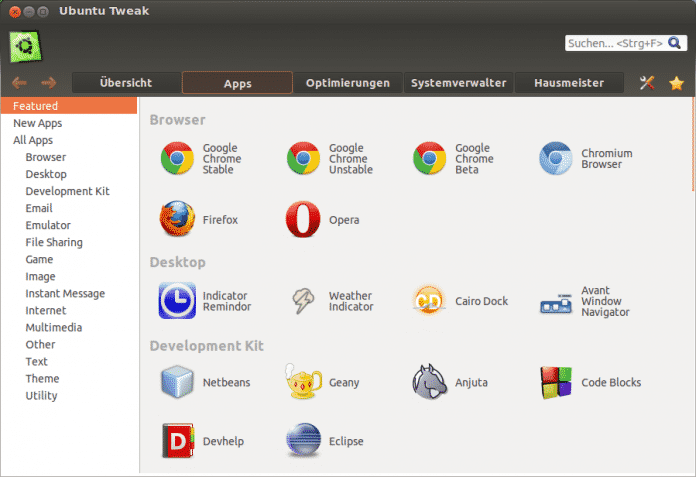Open the Image category
Viewport: 696px width, 477px height.
click(69, 276)
